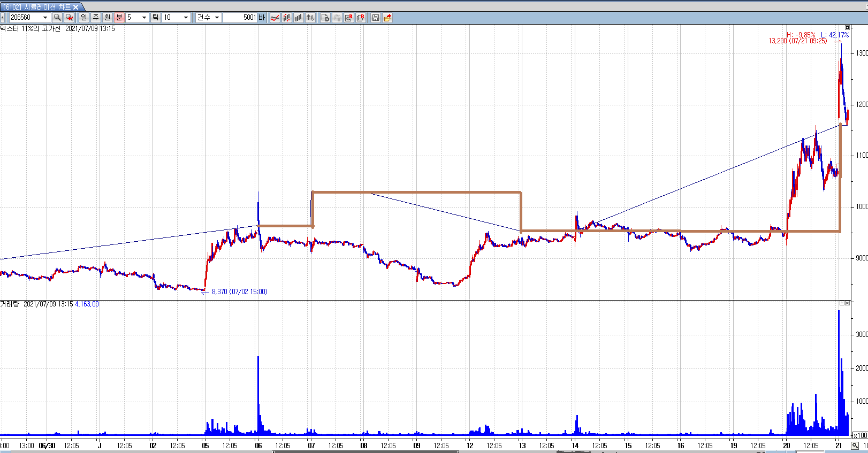Click the document page toolbar icon
The height and width of the screenshot is (453, 868).
tap(325, 18)
